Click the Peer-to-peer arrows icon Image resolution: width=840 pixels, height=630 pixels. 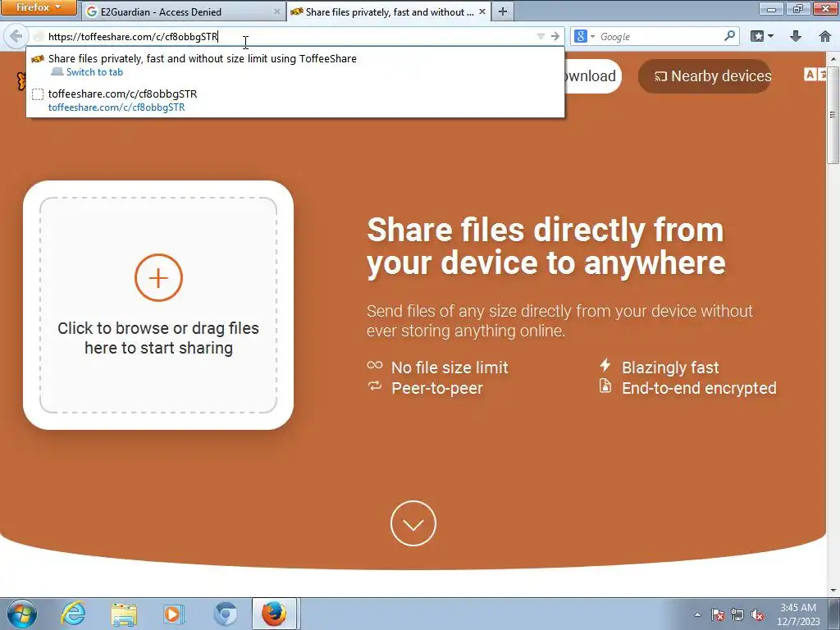pos(375,386)
